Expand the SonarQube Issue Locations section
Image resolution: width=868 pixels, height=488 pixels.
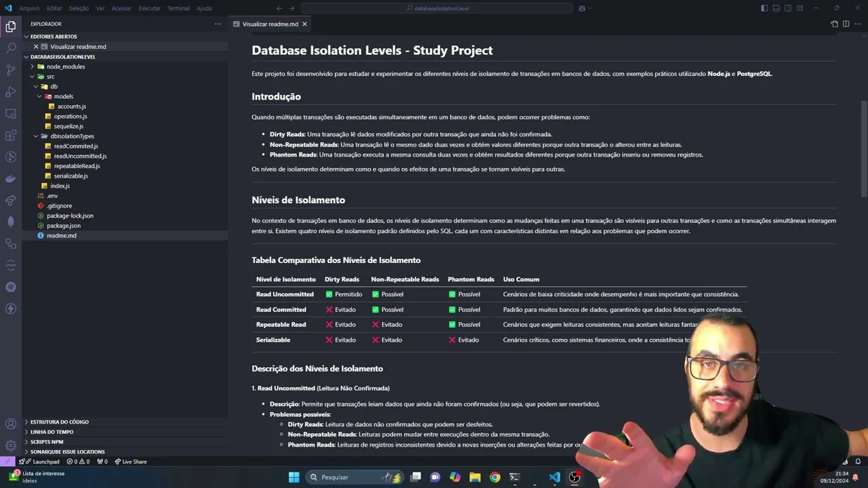125,451
